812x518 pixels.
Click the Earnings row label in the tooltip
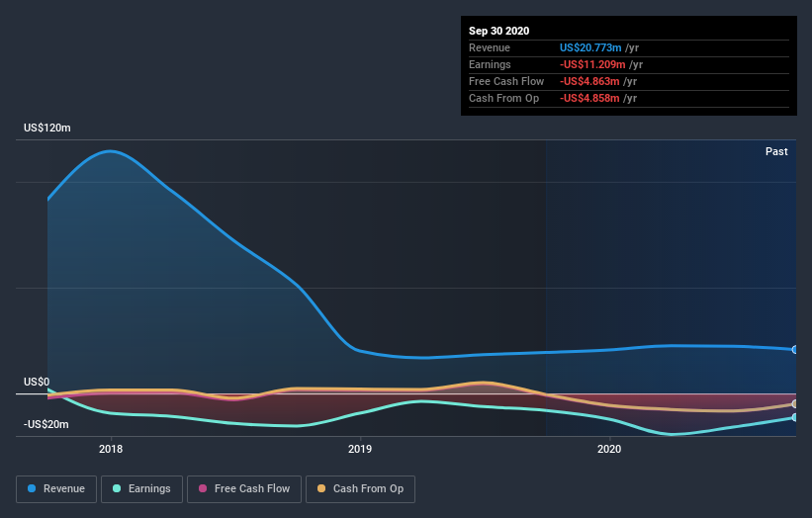pyautogui.click(x=490, y=64)
